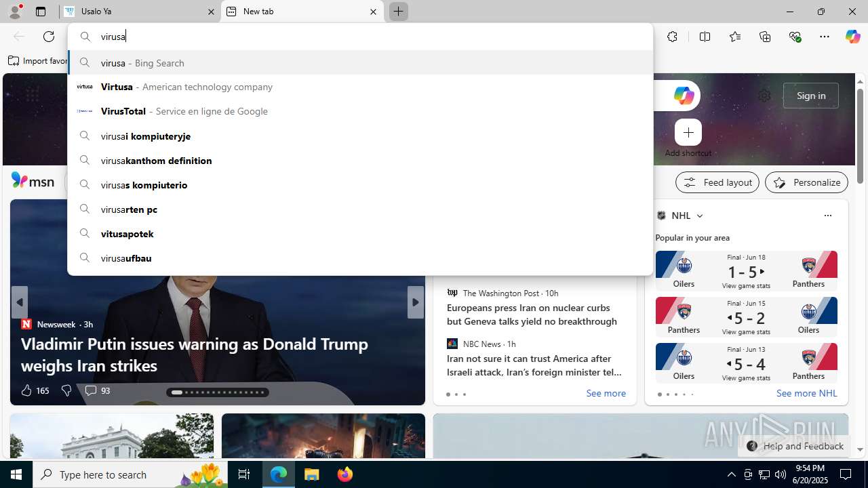Open volume control in system tray
The image size is (868, 488).
[781, 474]
